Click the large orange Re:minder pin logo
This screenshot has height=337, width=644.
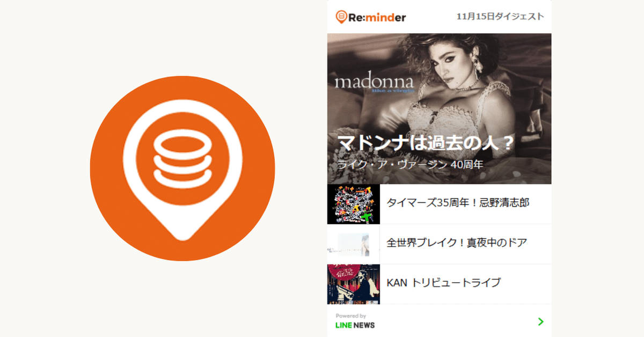[x=182, y=169]
